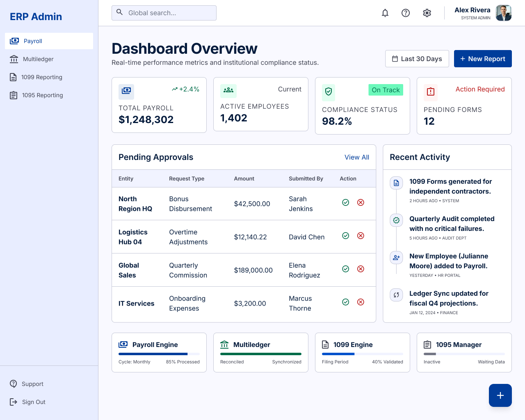This screenshot has height=420, width=525.
Task: Open Support in the sidebar
Action: pyautogui.click(x=49, y=384)
